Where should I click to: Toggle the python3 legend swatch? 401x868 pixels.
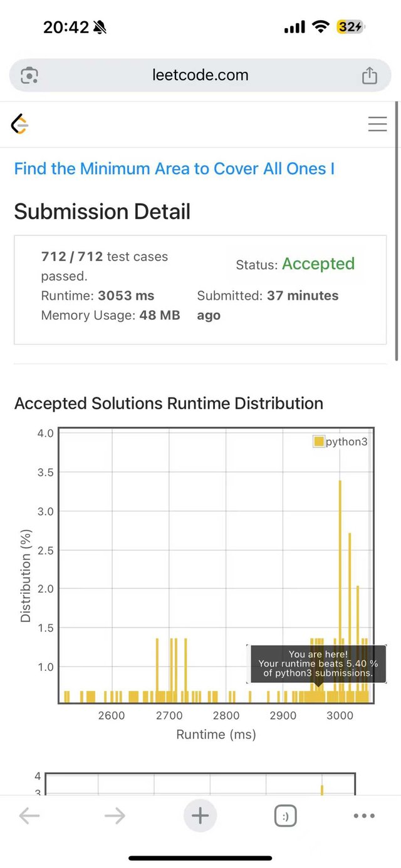tap(319, 442)
